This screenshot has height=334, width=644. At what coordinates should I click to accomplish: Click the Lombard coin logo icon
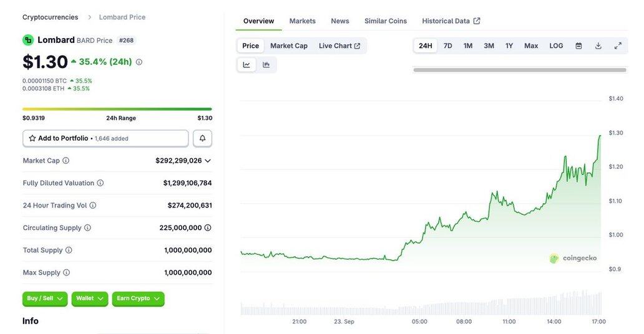click(x=27, y=40)
